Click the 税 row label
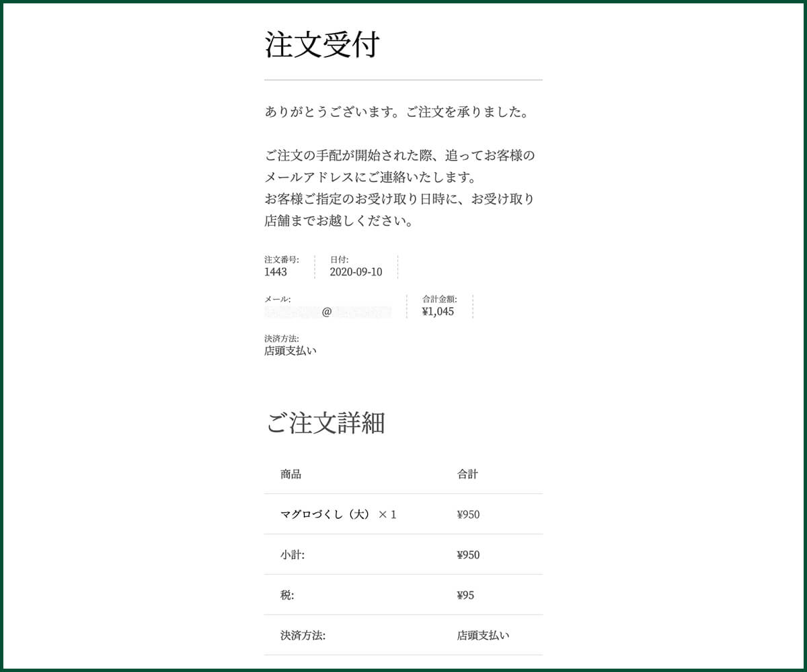 pyautogui.click(x=287, y=595)
